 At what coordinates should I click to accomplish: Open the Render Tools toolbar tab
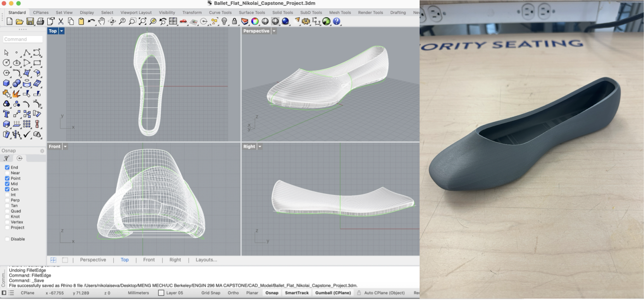pyautogui.click(x=370, y=13)
